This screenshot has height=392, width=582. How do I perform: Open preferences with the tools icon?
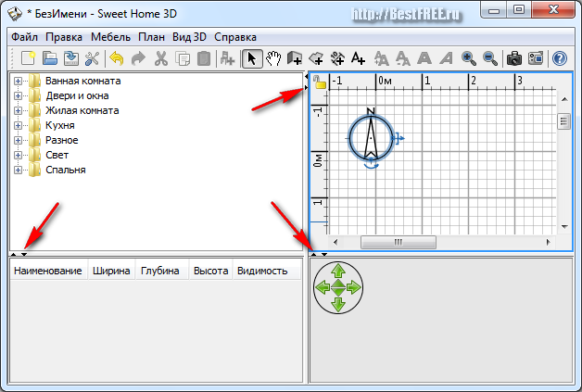tap(92, 58)
